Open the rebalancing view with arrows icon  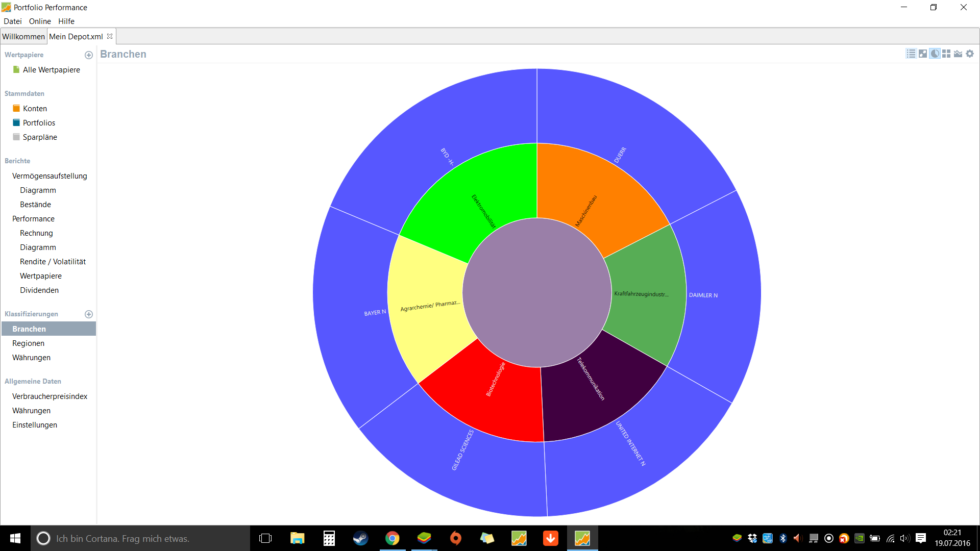tap(923, 54)
